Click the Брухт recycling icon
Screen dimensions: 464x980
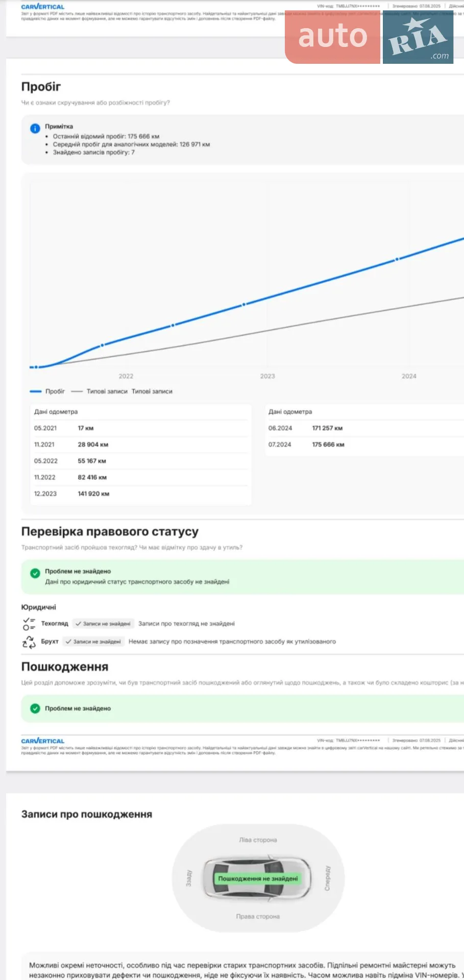29,642
